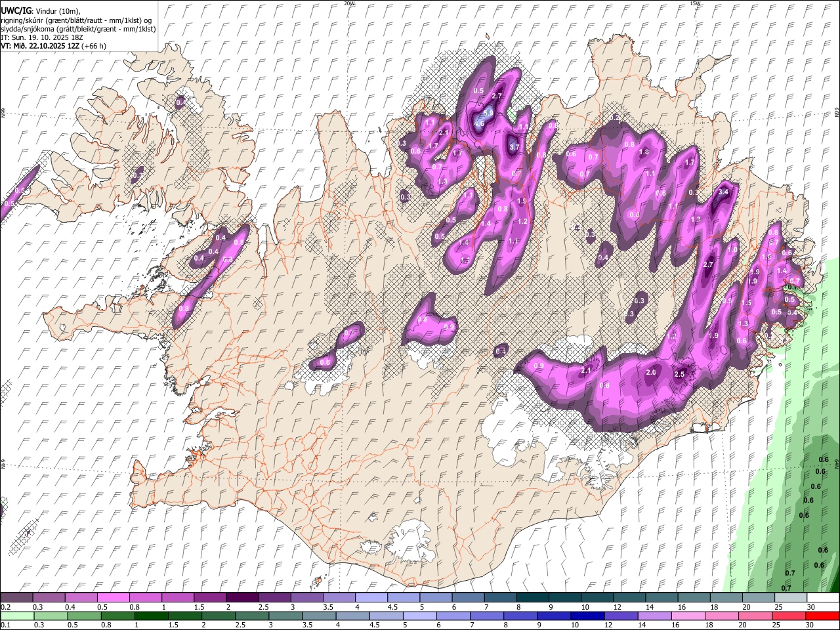
Task: Select the '2.0' snowfall label in the southeast
Action: coord(651,372)
